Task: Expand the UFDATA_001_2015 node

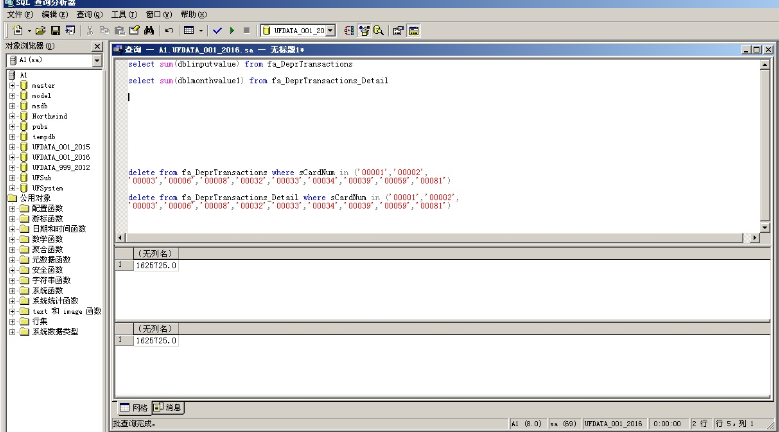Action: tap(12, 147)
